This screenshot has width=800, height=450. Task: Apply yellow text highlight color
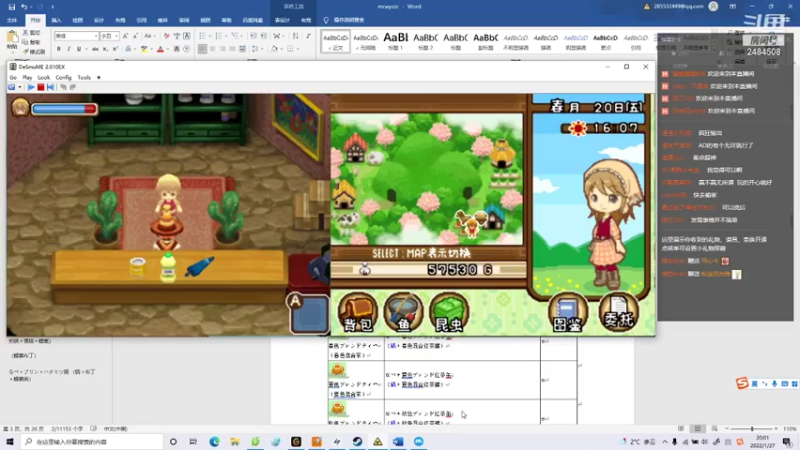pos(144,49)
